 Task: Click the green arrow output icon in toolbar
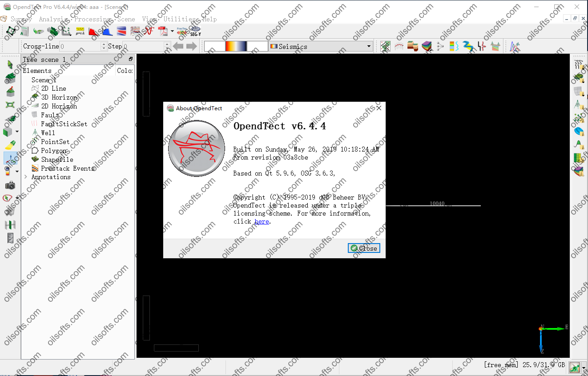[x=38, y=31]
